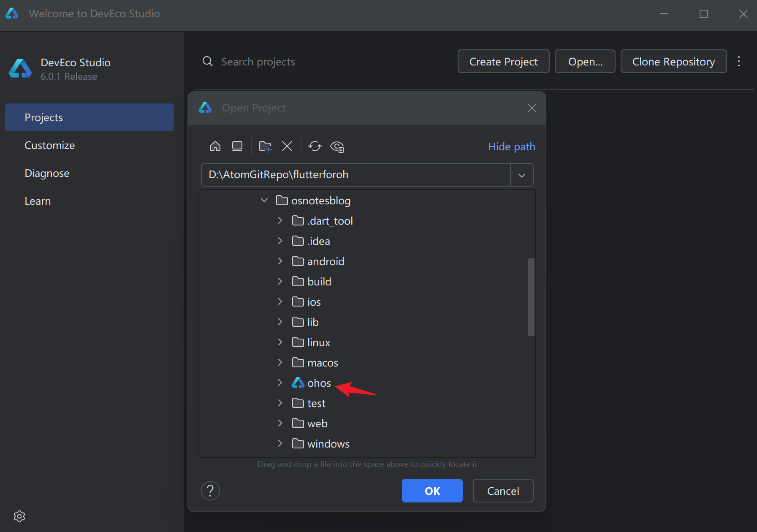Viewport: 757px width, 532px height.
Task: Click the search magnifier icon
Action: 207,62
